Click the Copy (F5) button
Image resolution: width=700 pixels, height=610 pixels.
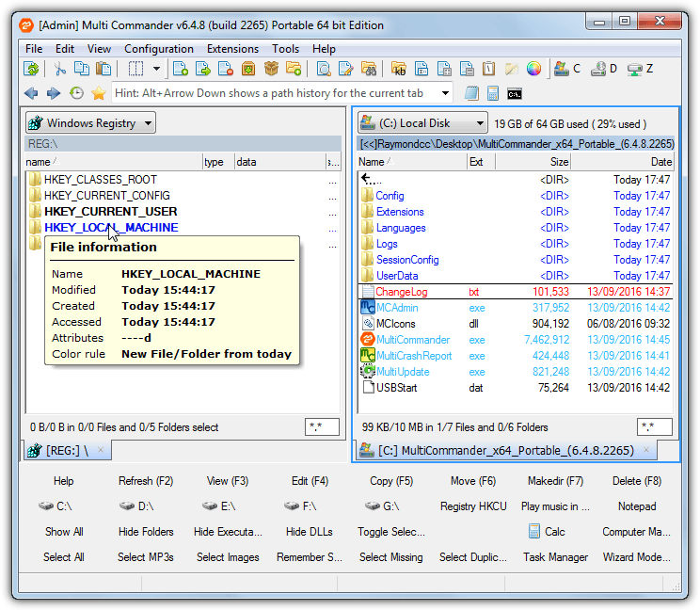pos(391,481)
